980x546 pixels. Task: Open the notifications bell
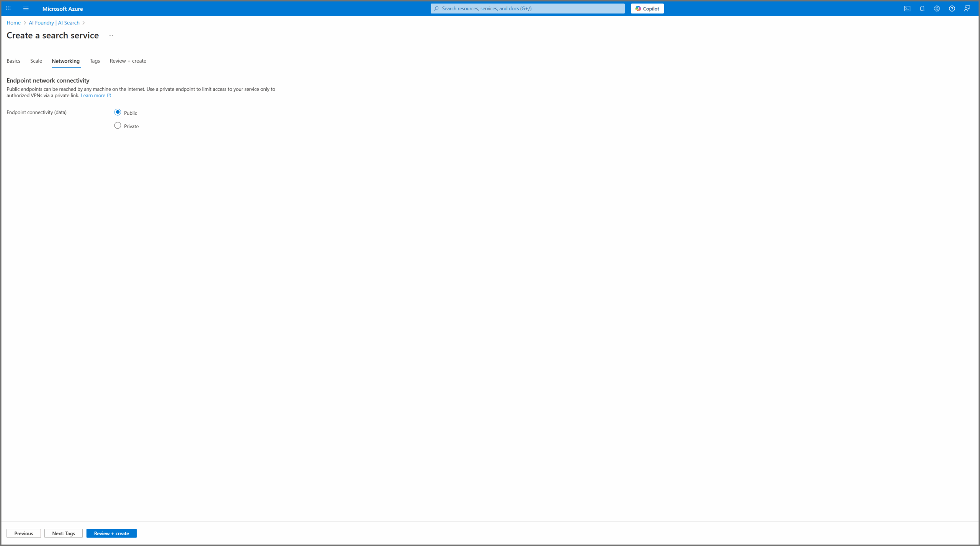[922, 8]
